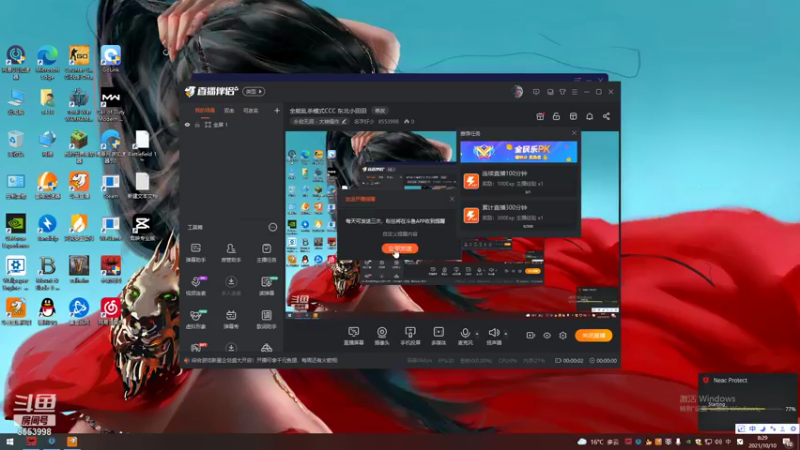800x450 pixels.
Task: Click the 修改 edit title button
Action: (380, 111)
